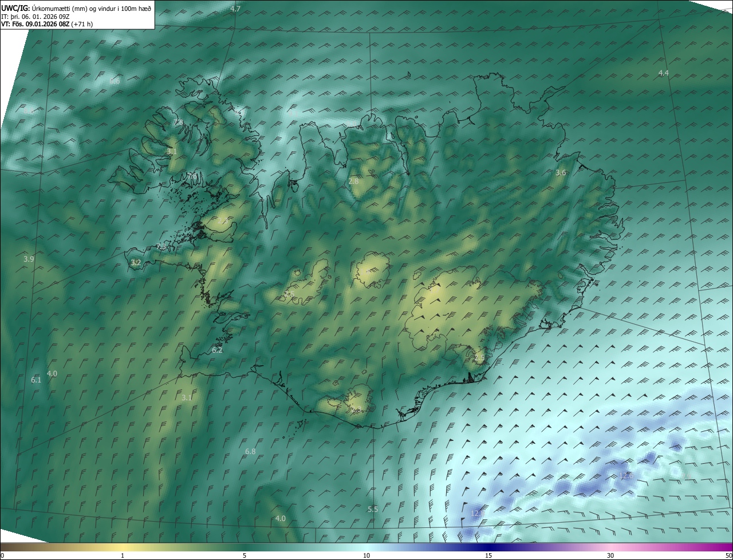Click the '3.6' value label on the map
The image size is (733, 560).
coord(561,173)
